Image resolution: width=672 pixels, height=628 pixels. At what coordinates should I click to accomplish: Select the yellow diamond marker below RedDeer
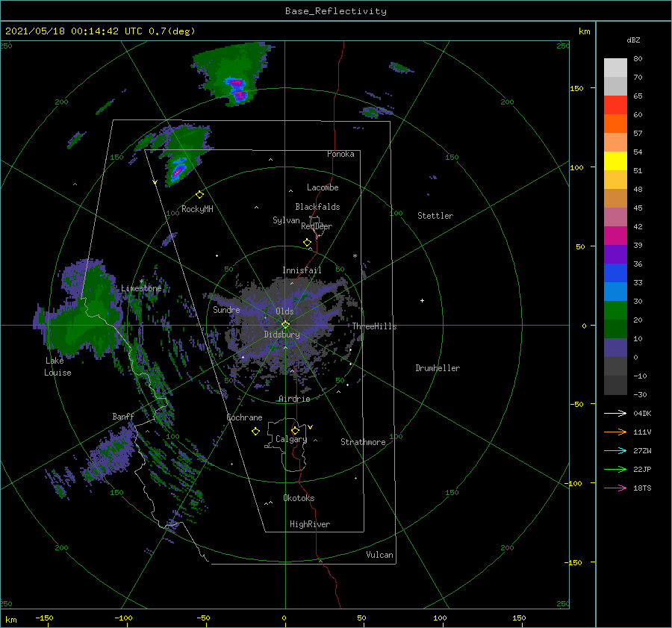[307, 243]
